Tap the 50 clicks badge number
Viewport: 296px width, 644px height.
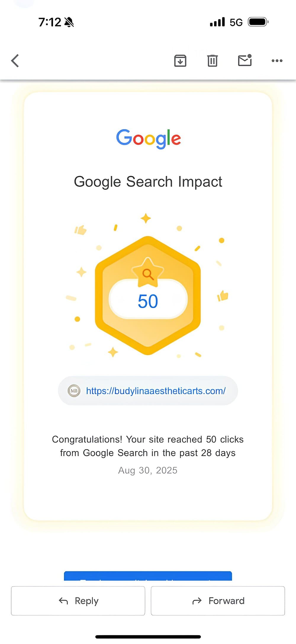(x=148, y=301)
